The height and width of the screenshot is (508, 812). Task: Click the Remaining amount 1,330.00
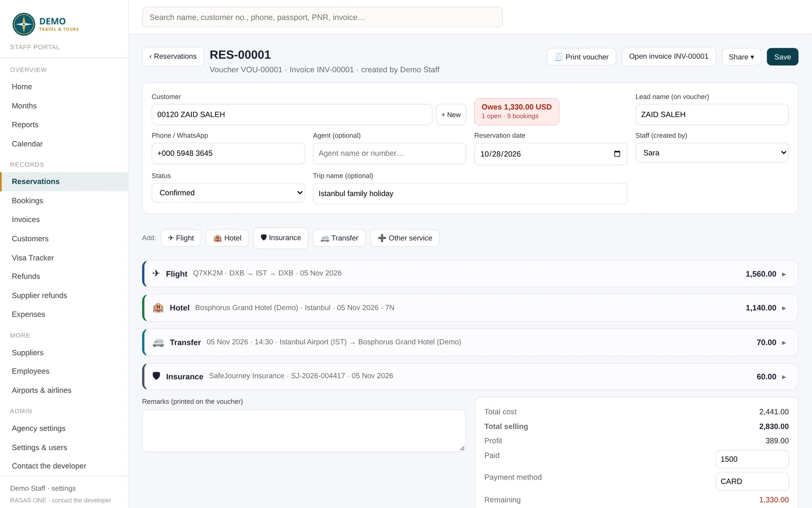774,500
